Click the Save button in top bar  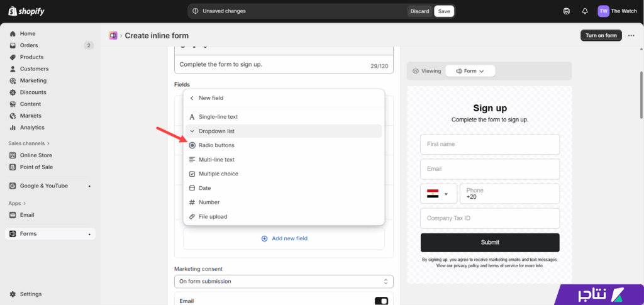(x=444, y=11)
